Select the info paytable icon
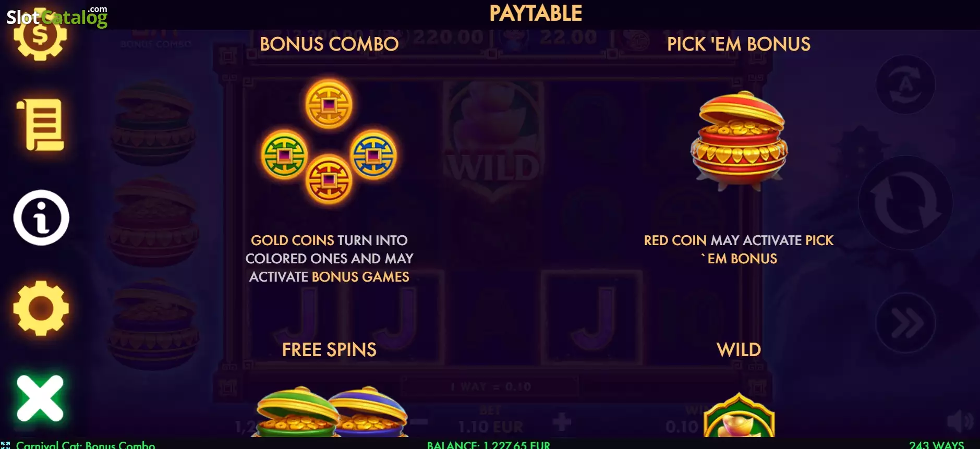The height and width of the screenshot is (449, 980). [x=41, y=217]
